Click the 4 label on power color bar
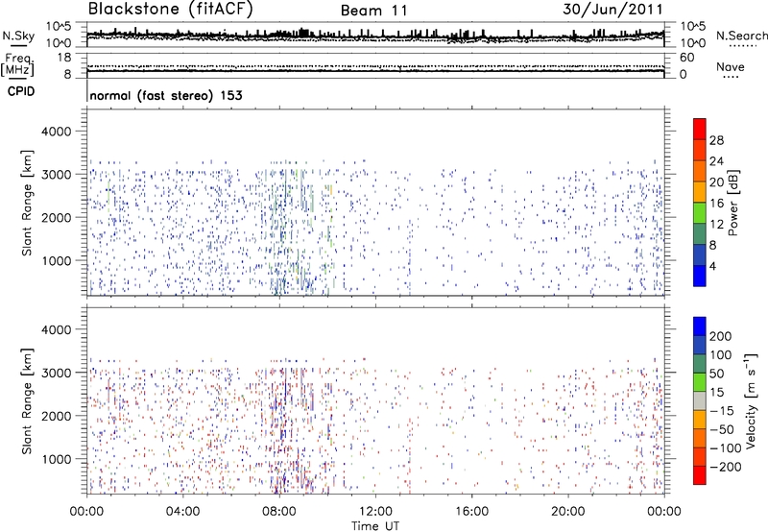This screenshot has height=532, width=768. [x=713, y=266]
